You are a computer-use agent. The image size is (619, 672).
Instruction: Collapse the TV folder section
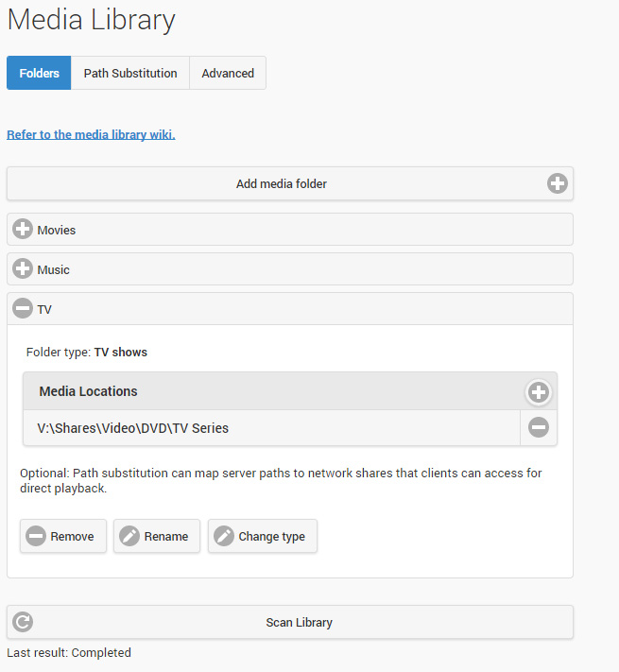23,309
